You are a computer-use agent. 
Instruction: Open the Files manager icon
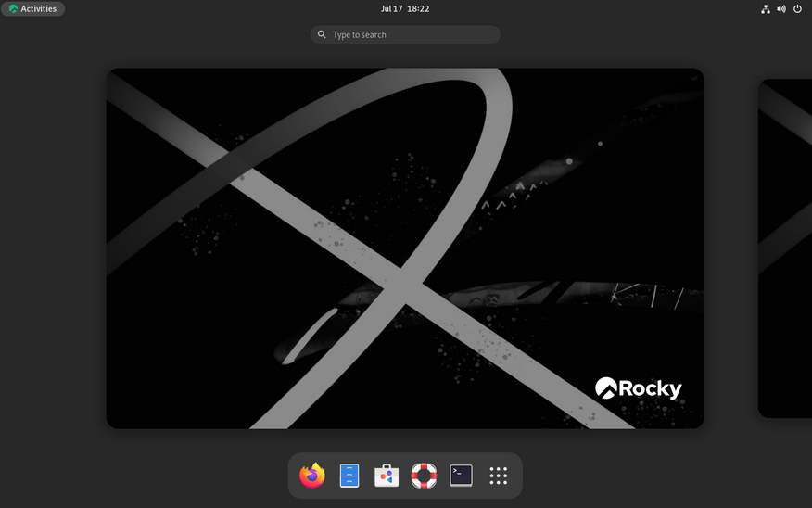tap(349, 476)
